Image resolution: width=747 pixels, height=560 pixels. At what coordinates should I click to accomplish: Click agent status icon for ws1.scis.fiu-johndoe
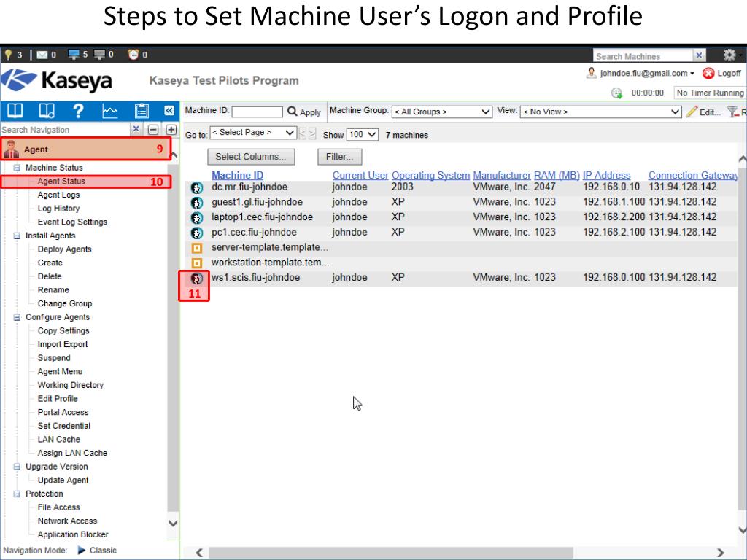tap(196, 278)
